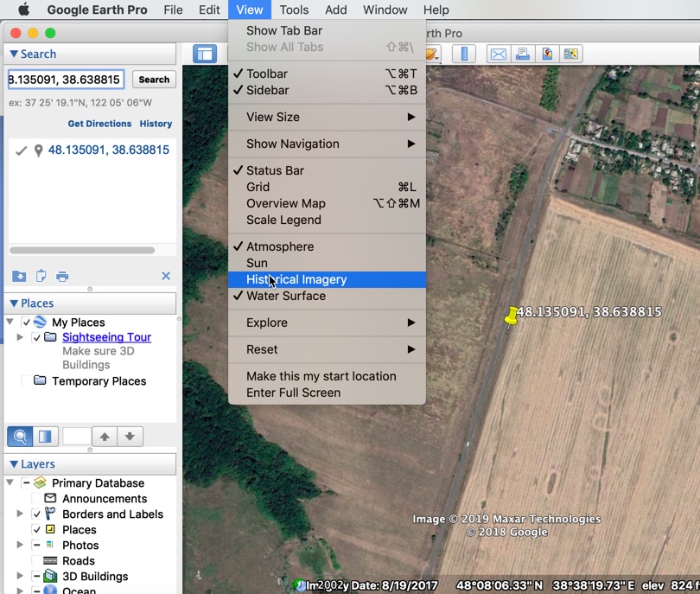This screenshot has height=594, width=700.
Task: Click the Borders and Labels flag icon
Action: coord(50,514)
